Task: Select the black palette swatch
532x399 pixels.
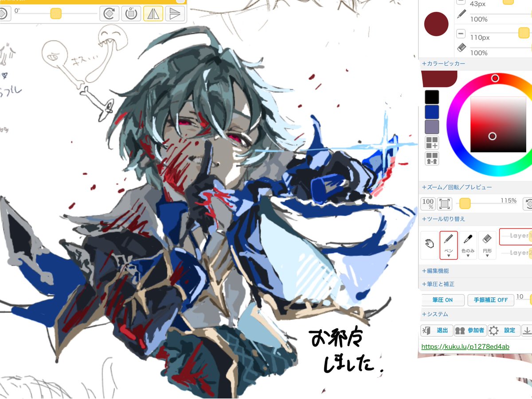Action: point(432,97)
